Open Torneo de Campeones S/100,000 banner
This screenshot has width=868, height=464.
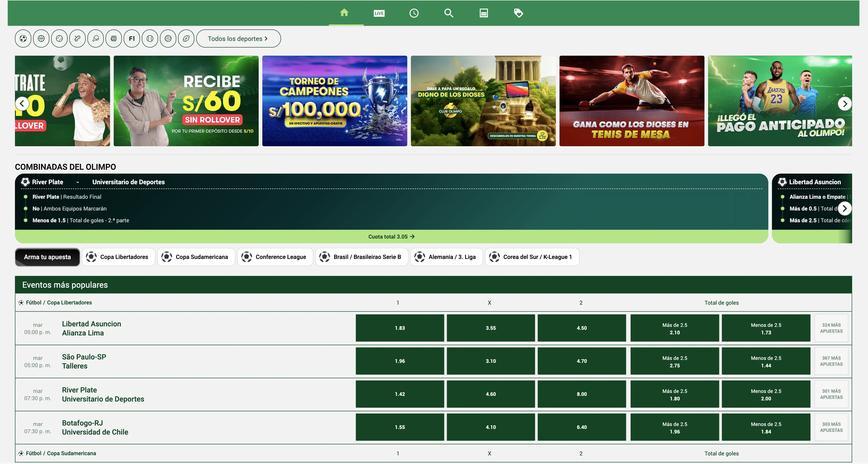(x=335, y=101)
